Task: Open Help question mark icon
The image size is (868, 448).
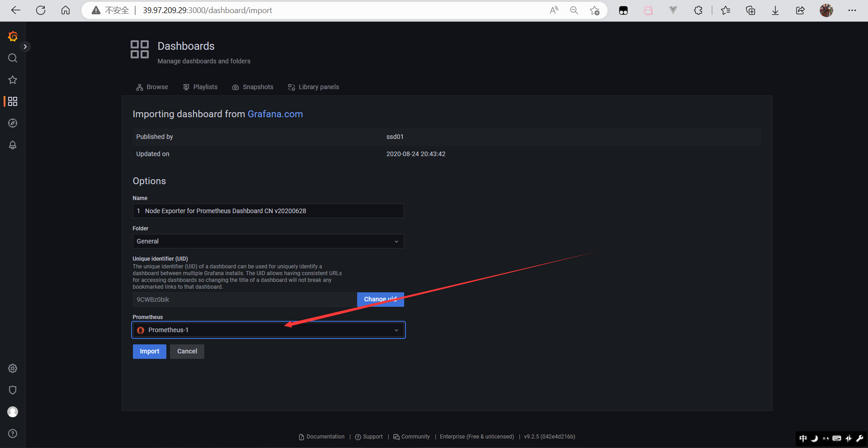Action: click(13, 434)
